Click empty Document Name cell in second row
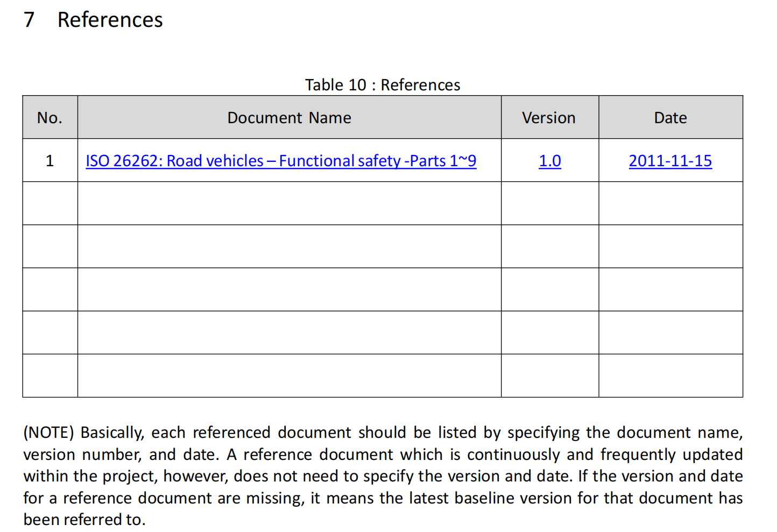 (x=289, y=203)
